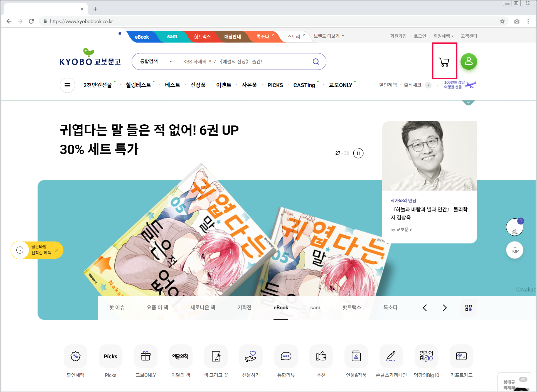Expand the 브랜드 더보기 dropdown
Viewport: 537px width, 392px height.
coord(329,36)
